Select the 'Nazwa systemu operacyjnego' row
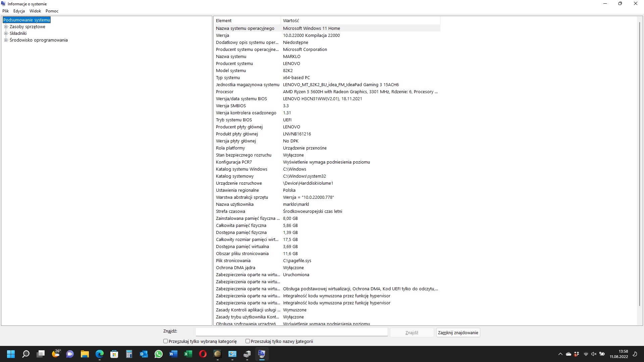 pos(327,28)
